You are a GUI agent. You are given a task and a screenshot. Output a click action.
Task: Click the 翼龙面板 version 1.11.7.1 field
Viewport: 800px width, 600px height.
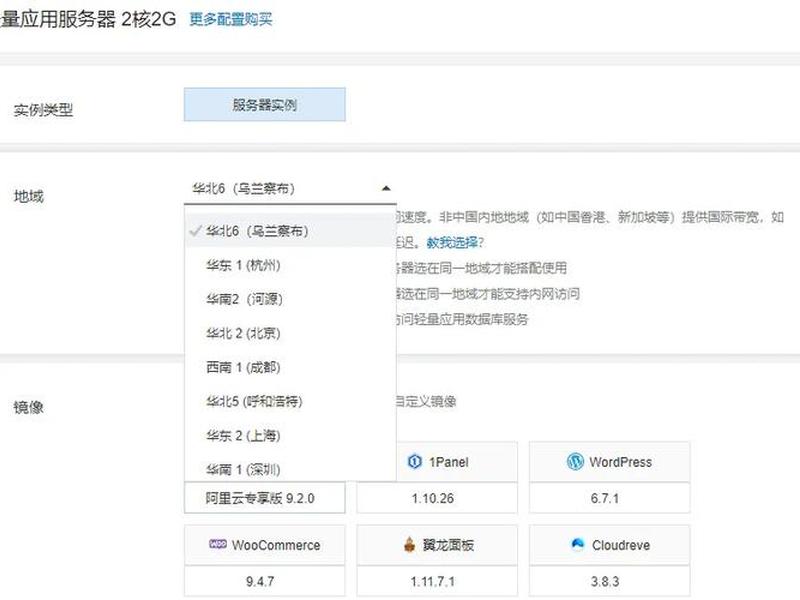coord(437,581)
